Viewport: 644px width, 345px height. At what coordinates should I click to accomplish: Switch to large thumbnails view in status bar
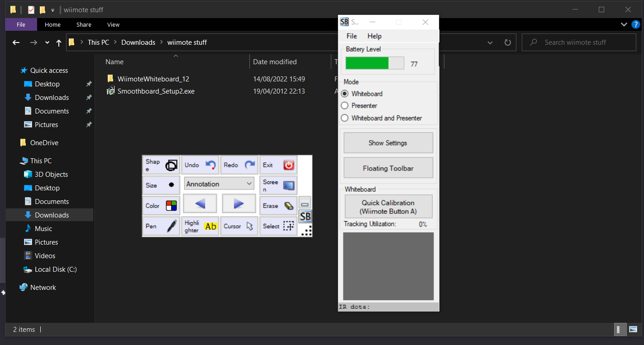click(x=633, y=330)
